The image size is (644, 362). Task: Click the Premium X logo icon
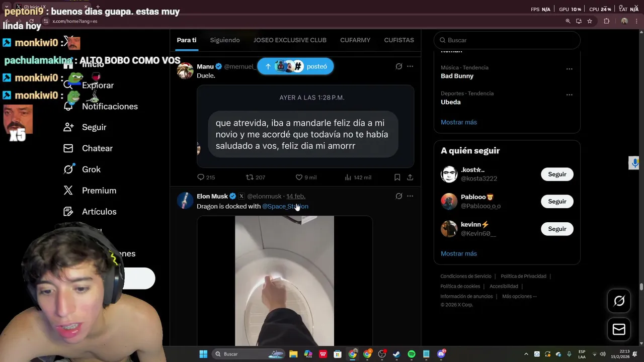(68, 191)
